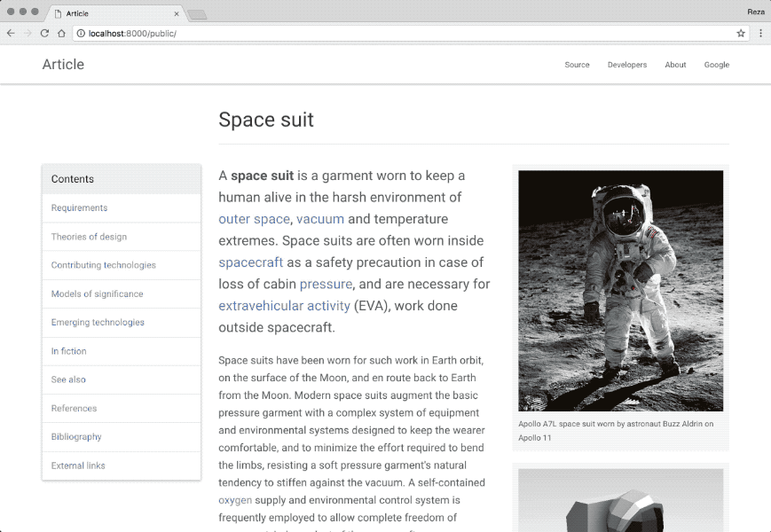Viewport: 771px width, 532px height.
Task: Click the browser back arrow
Action: 11,34
